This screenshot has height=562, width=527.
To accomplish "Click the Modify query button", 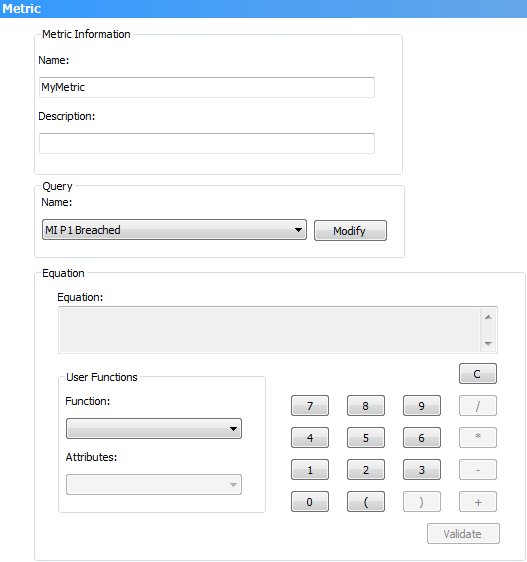I will 350,230.
